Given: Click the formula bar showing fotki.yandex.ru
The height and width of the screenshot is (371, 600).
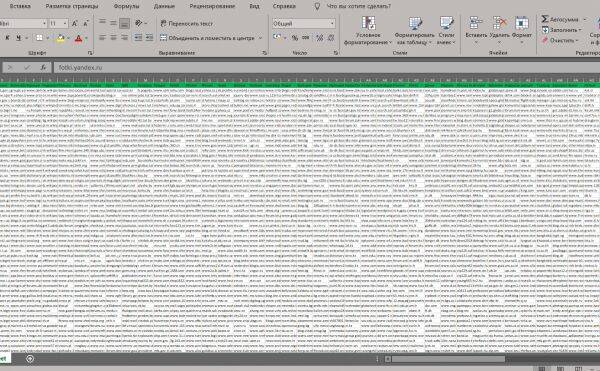Looking at the screenshot, I should (327, 67).
